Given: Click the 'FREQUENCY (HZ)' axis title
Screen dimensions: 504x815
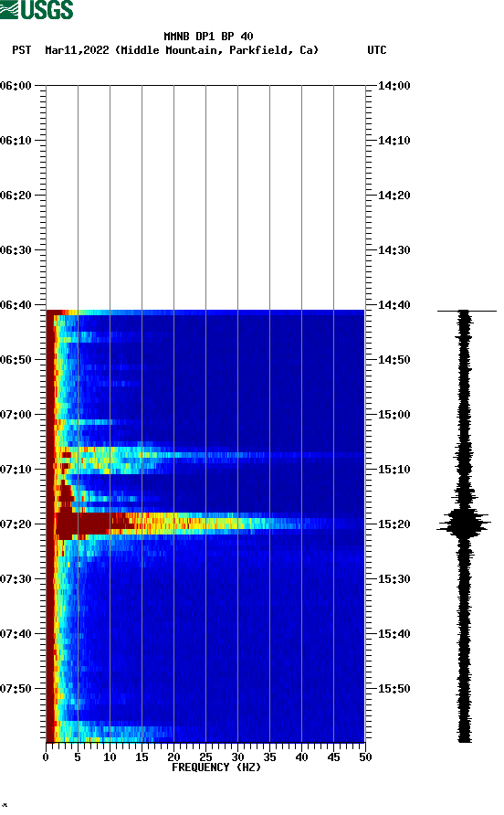Looking at the screenshot, I should click(216, 767).
